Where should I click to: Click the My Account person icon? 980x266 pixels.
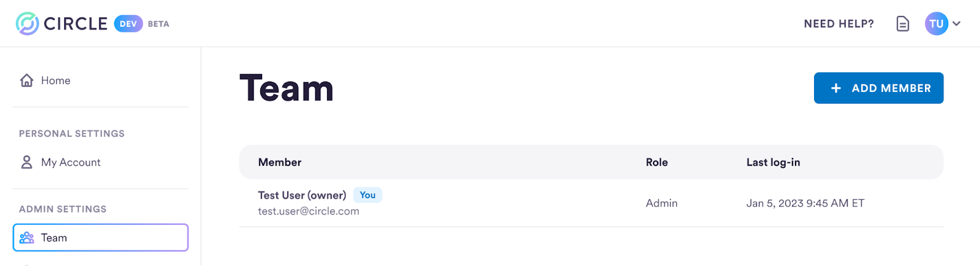click(26, 162)
